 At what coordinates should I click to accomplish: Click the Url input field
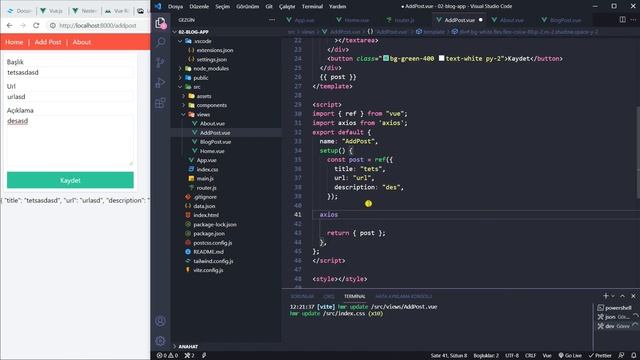(x=70, y=97)
